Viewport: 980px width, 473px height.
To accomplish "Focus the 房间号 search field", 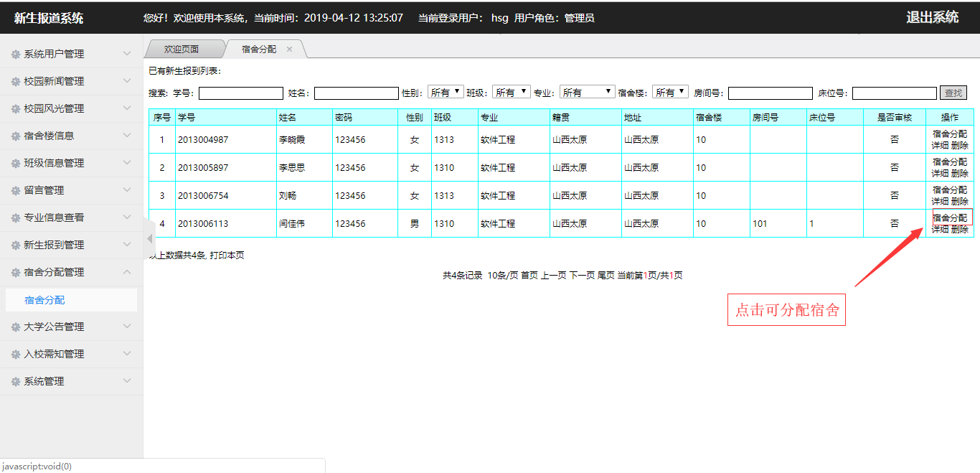I will 771,93.
